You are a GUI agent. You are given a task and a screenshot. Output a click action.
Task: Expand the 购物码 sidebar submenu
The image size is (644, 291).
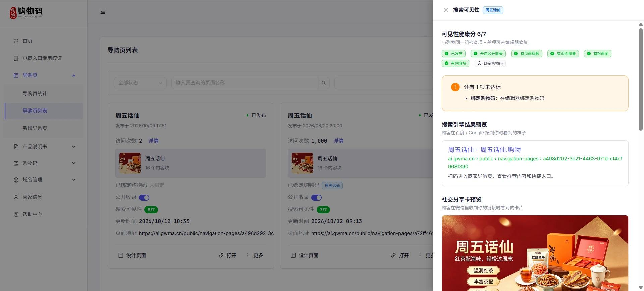coord(74,163)
